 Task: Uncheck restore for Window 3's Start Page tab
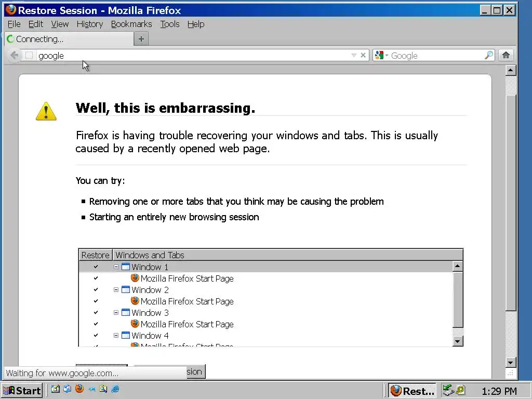[x=96, y=324]
